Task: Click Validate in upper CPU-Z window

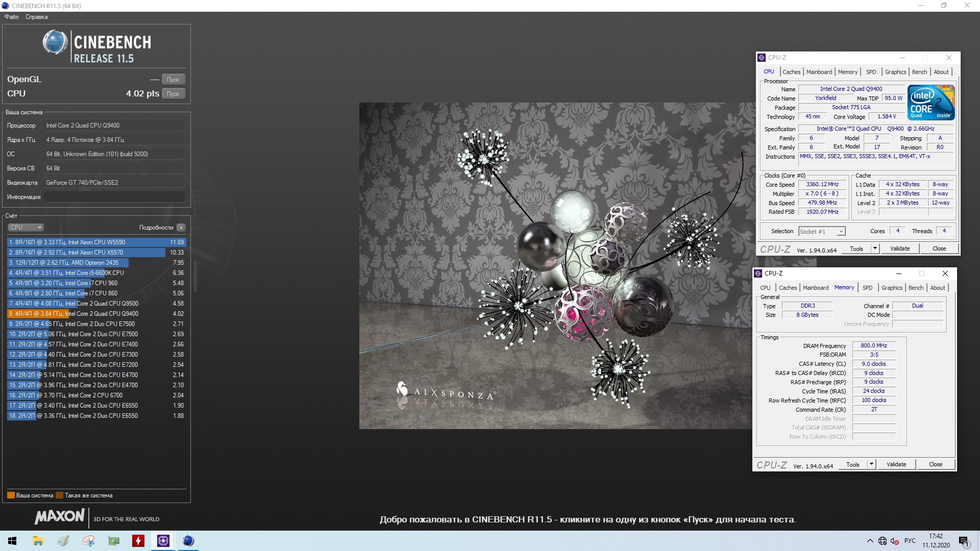Action: (900, 249)
